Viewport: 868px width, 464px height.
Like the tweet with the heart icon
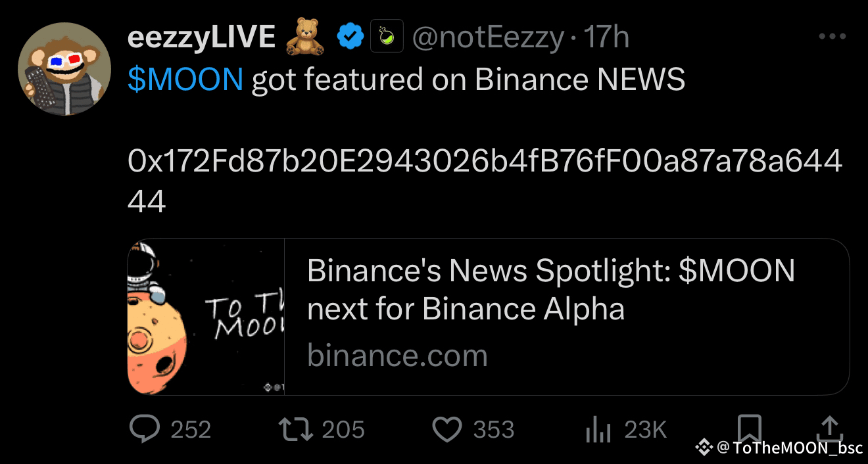447,429
